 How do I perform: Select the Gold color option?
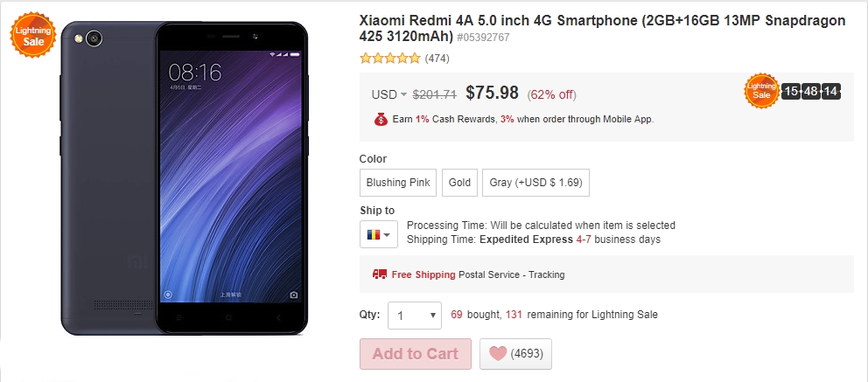pos(459,183)
